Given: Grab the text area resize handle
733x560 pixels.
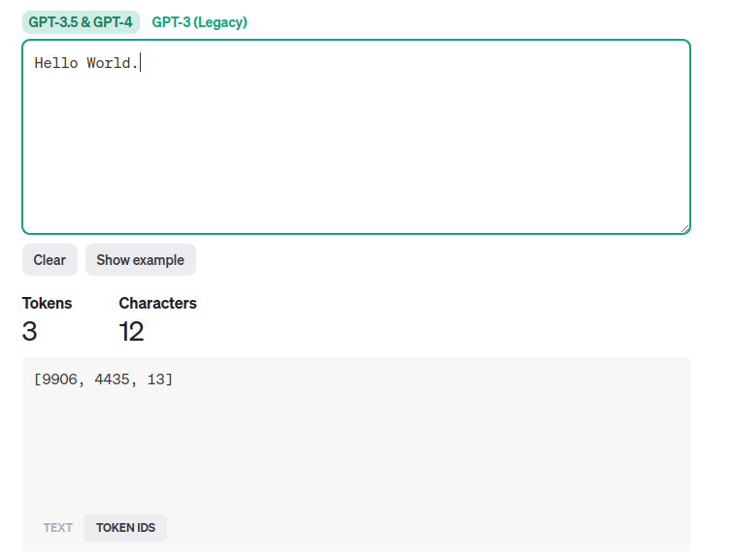Looking at the screenshot, I should tap(684, 228).
